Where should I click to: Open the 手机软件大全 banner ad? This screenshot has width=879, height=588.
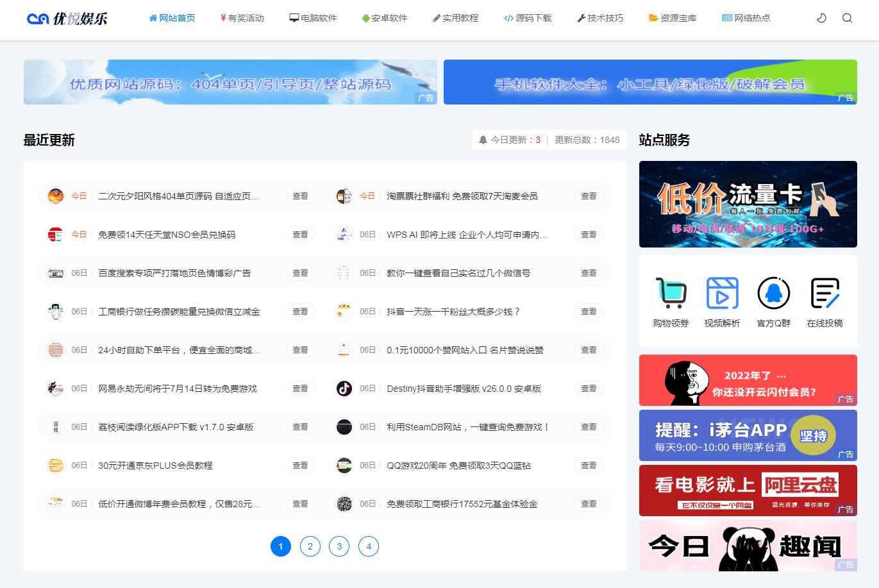[x=650, y=82]
